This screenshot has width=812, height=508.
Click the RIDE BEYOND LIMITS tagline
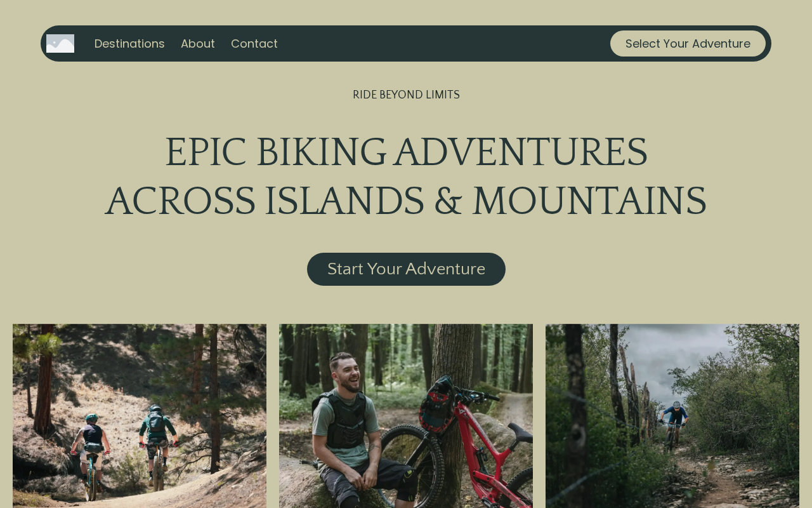[406, 95]
